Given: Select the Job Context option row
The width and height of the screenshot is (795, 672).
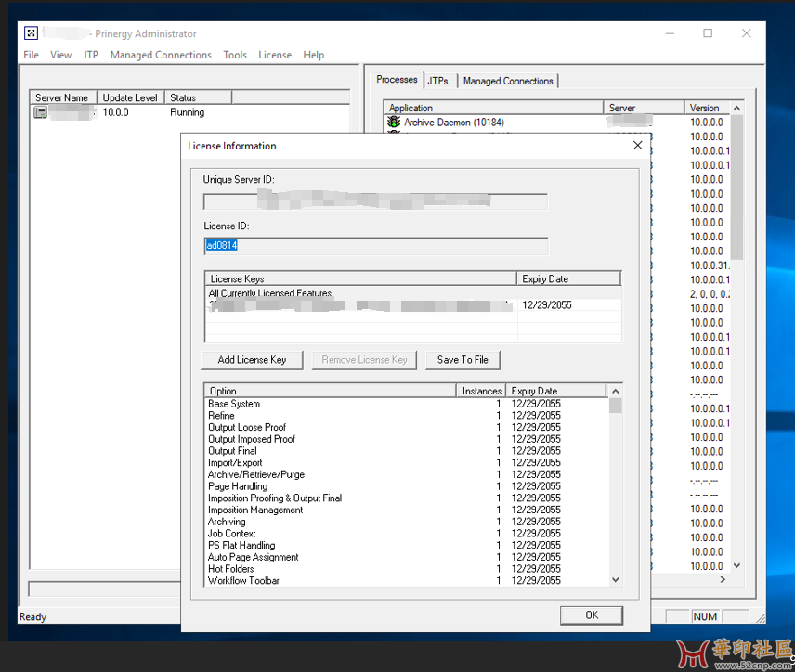Looking at the screenshot, I should pos(406,533).
